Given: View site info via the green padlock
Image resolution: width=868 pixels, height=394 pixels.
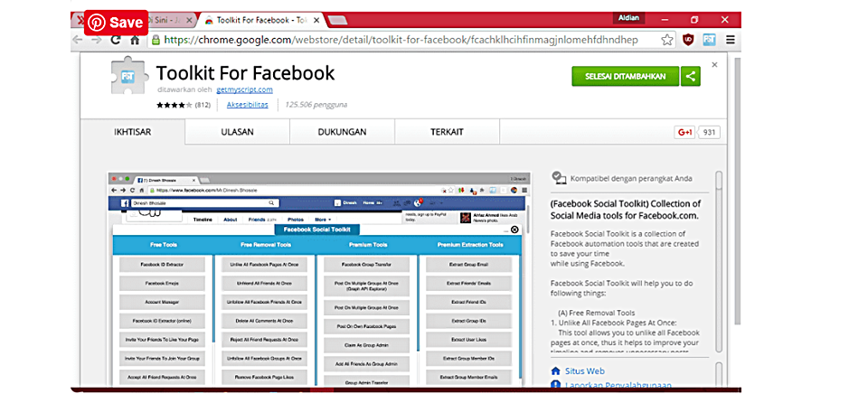Looking at the screenshot, I should (x=156, y=40).
